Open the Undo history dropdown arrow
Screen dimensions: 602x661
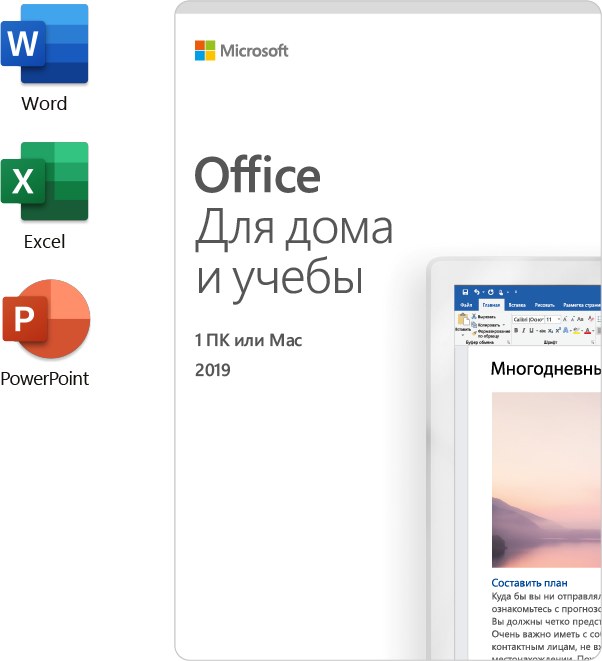(x=484, y=292)
